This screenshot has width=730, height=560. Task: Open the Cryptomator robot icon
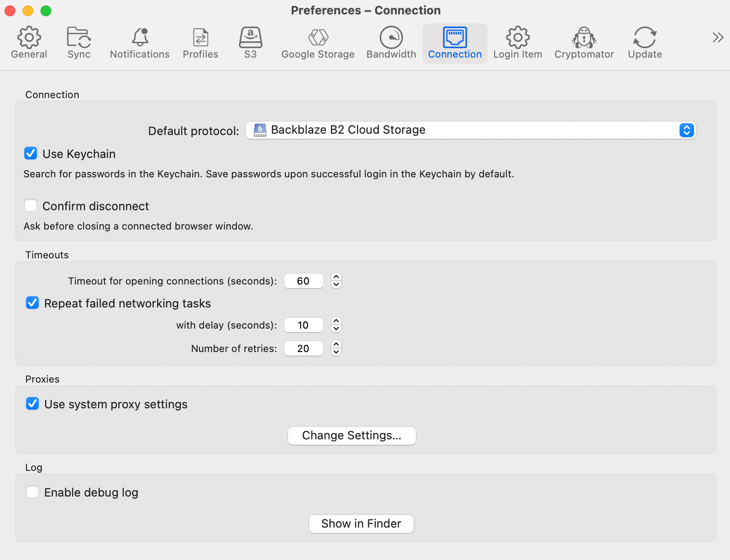tap(584, 37)
